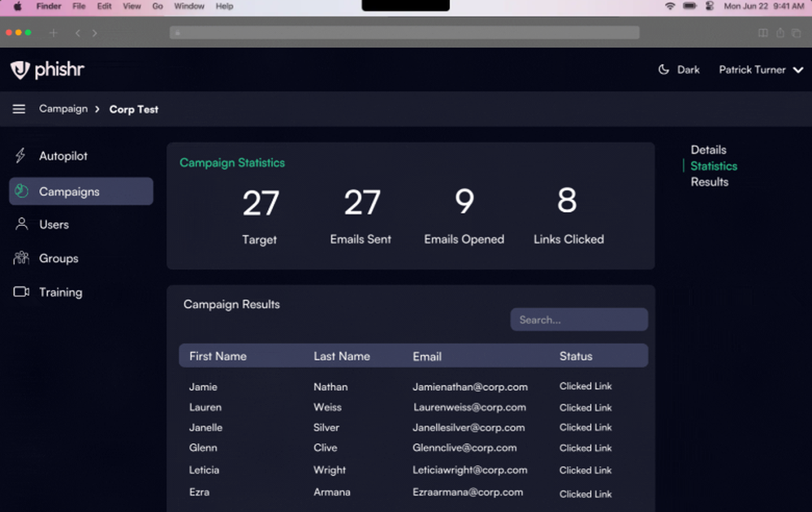Open the hamburger menu icon
The height and width of the screenshot is (512, 812).
[19, 109]
